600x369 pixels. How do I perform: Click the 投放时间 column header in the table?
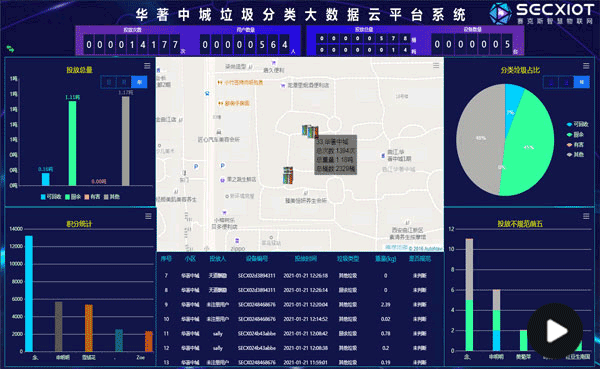tap(305, 259)
